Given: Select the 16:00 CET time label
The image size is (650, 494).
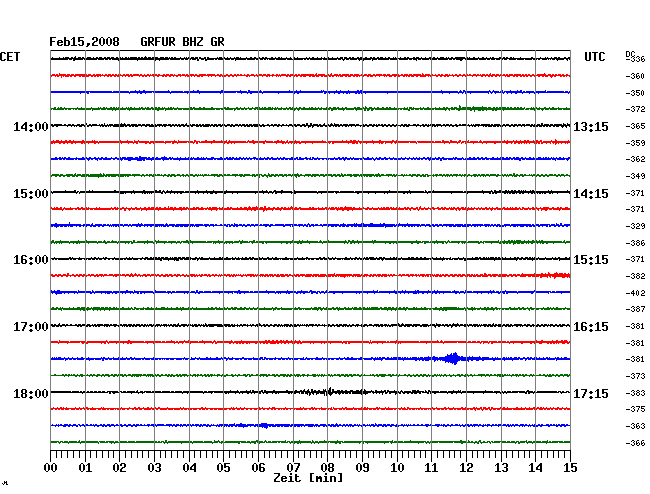Looking at the screenshot, I should tap(31, 260).
